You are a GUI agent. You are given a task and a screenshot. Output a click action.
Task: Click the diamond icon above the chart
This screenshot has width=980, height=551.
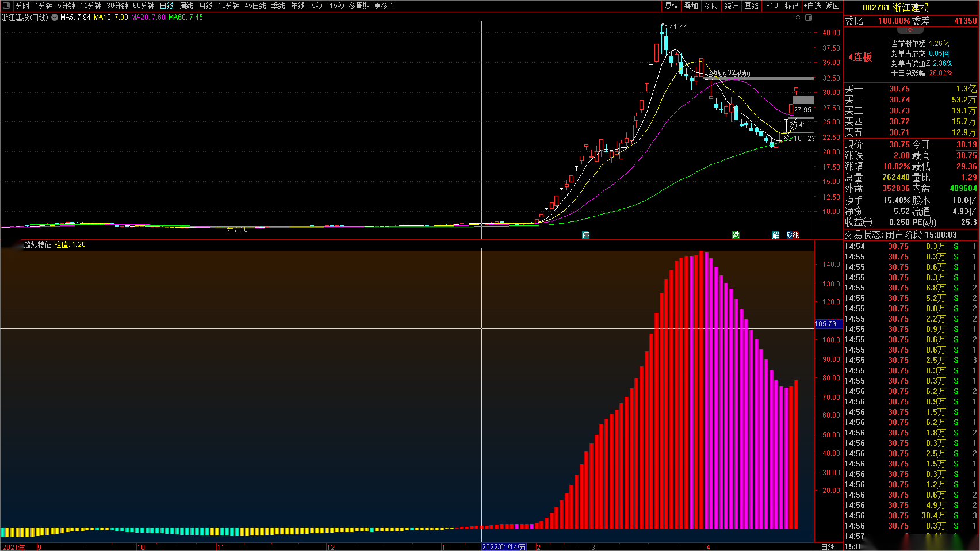798,18
